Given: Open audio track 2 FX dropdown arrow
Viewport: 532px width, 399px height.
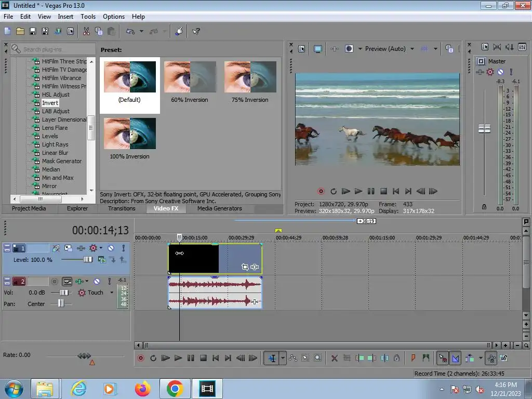Looking at the screenshot, I should pyautogui.click(x=87, y=282).
